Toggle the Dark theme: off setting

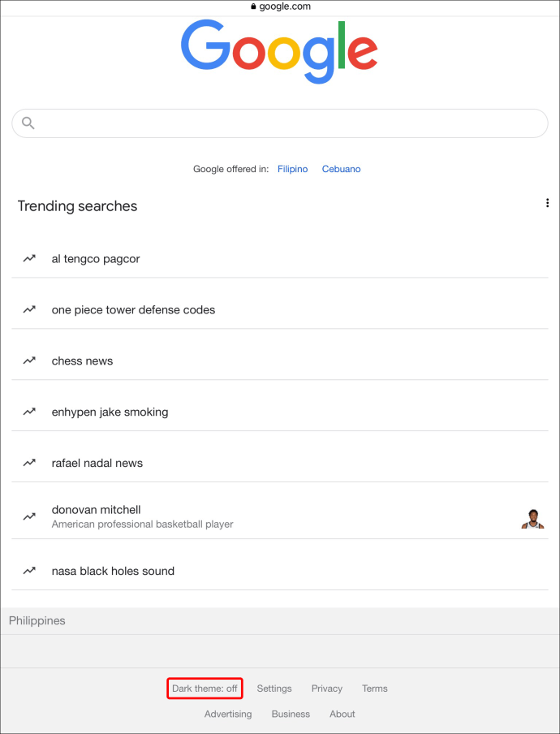pyautogui.click(x=205, y=689)
